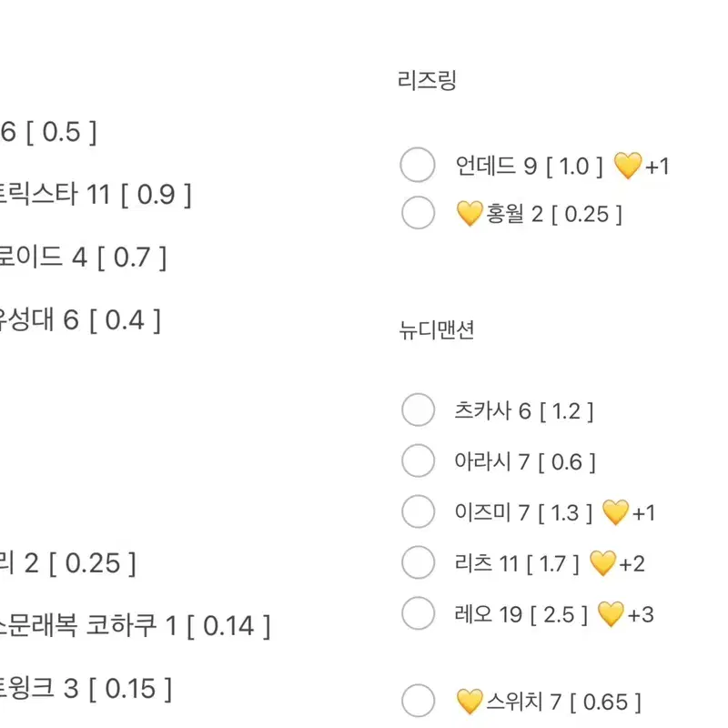728x728 pixels.
Task: Click the yellow heart beside 언데드 +1
Action: [x=628, y=166]
